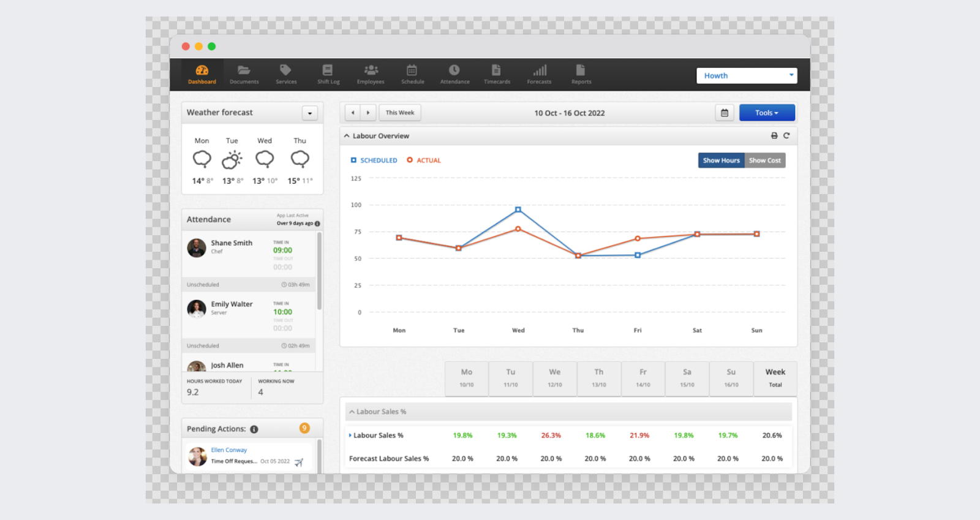Click the 21.9% Friday labour sales value
This screenshot has width=980, height=520.
[x=639, y=435]
